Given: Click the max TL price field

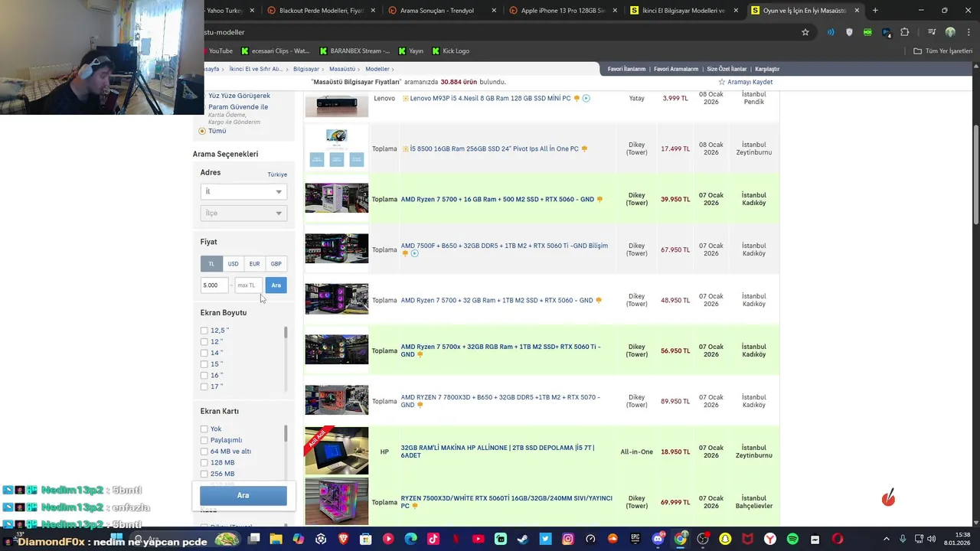Looking at the screenshot, I should click(248, 285).
